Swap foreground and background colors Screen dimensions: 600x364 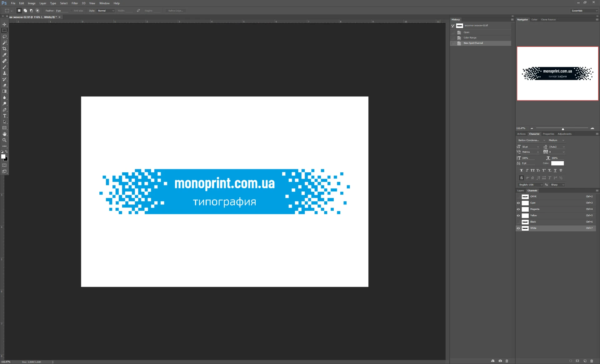click(x=6, y=152)
